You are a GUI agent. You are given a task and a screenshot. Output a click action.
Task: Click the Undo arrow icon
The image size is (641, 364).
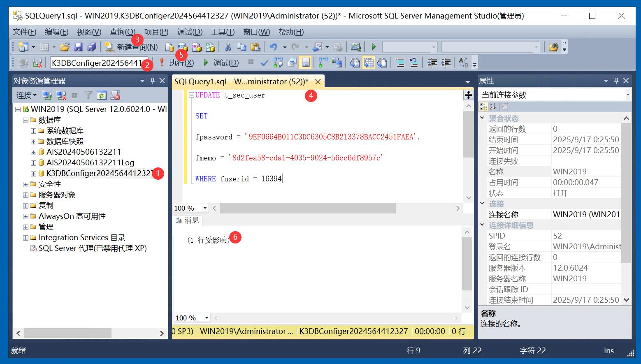274,47
